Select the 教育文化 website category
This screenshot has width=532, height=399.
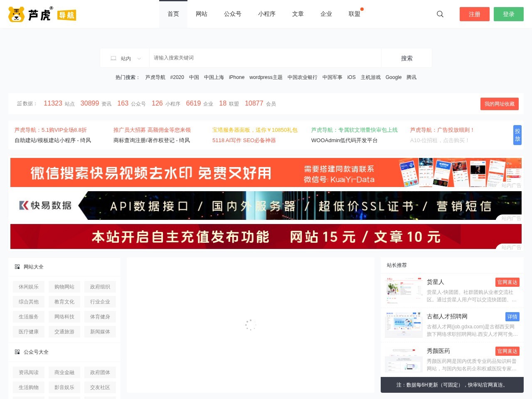coord(64,302)
